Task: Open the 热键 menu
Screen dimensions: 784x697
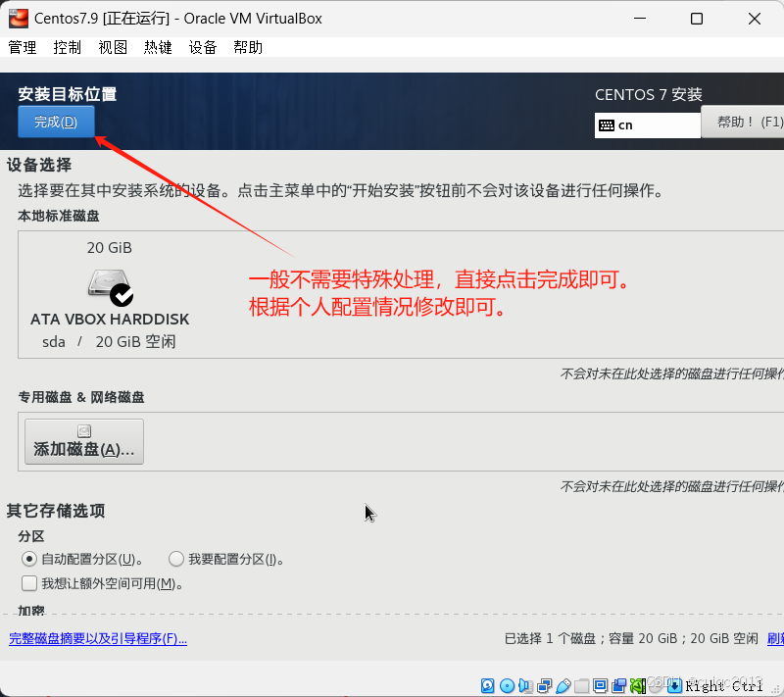Action: [x=158, y=47]
